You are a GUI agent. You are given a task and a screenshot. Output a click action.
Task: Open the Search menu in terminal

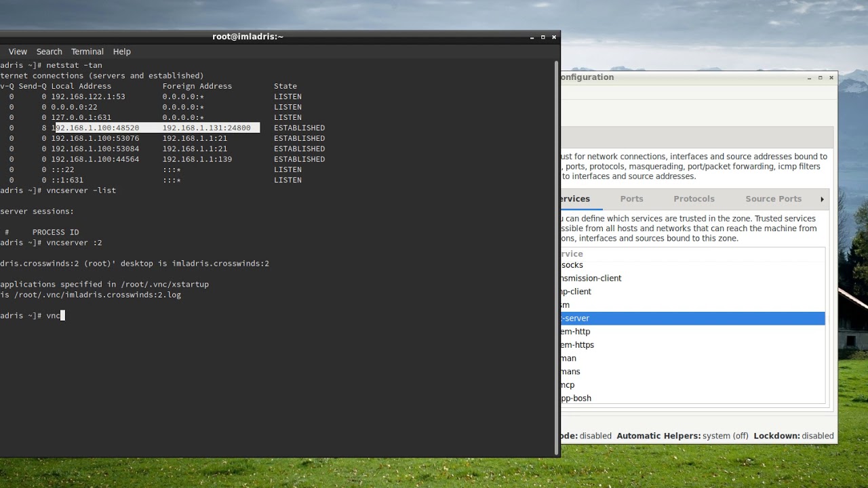click(x=49, y=52)
